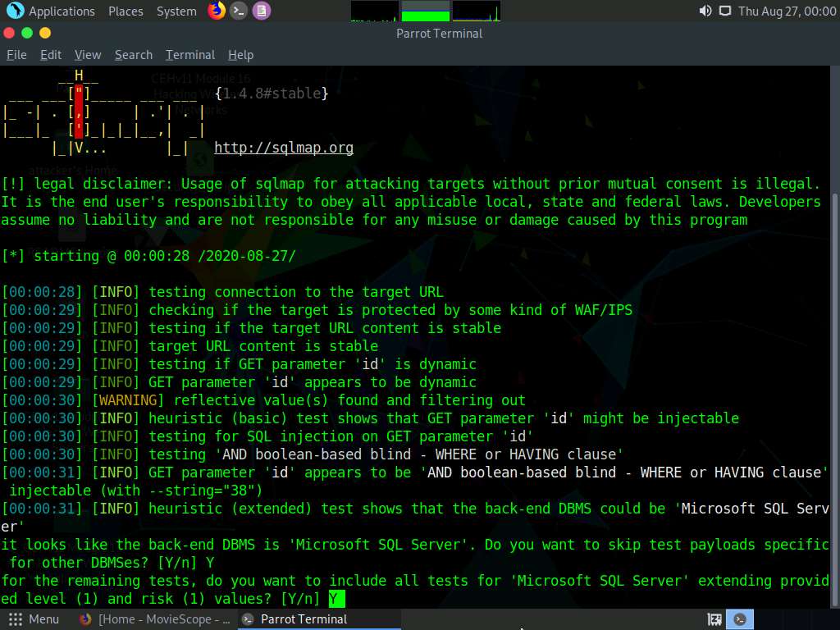
Task: Open the System menu
Action: click(x=175, y=11)
